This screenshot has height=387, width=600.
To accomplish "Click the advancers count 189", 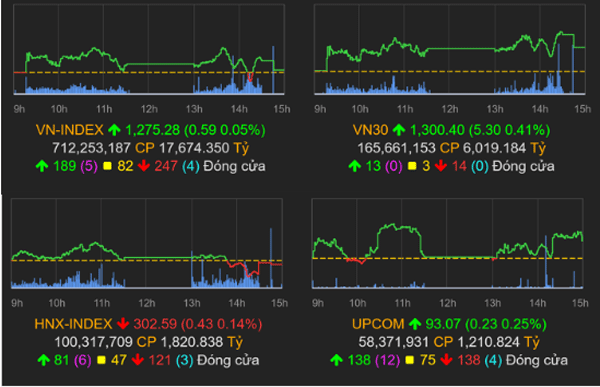I will pos(65,166).
